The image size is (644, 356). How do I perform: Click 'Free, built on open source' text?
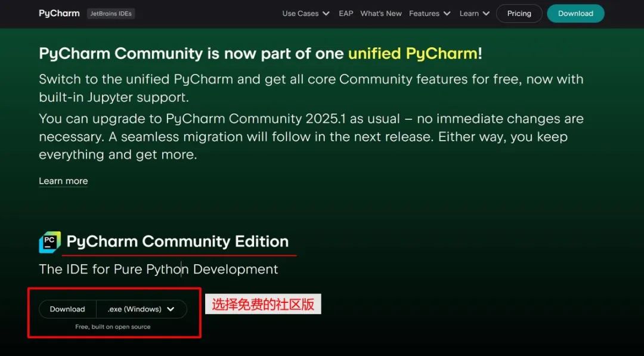(113, 327)
